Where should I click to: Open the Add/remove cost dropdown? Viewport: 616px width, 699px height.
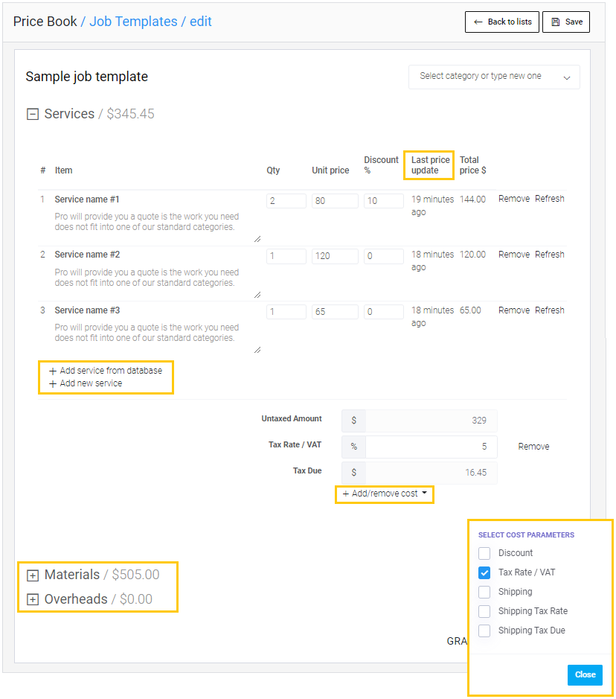pyautogui.click(x=385, y=494)
